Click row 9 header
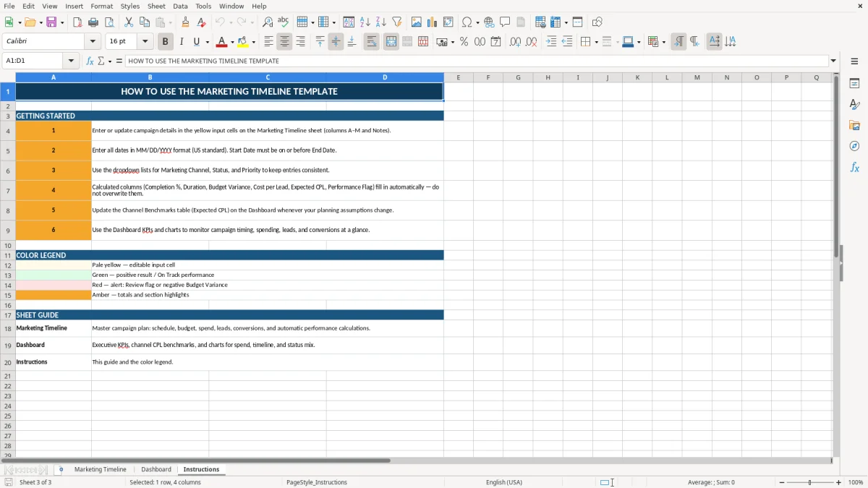The image size is (868, 488). click(x=8, y=230)
